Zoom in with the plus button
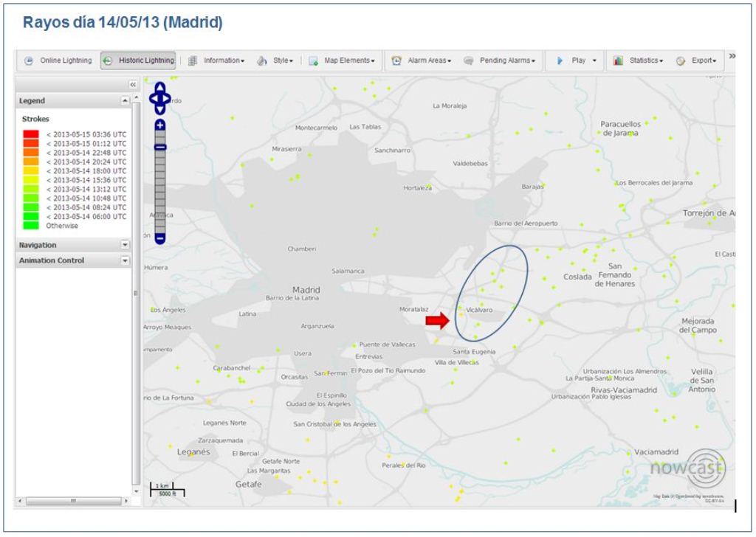756x537 pixels. coord(160,125)
